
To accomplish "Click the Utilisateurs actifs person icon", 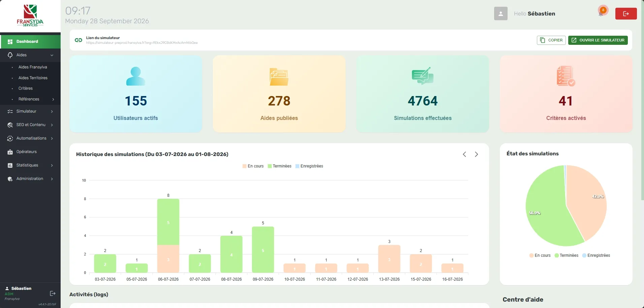I will 136,76.
